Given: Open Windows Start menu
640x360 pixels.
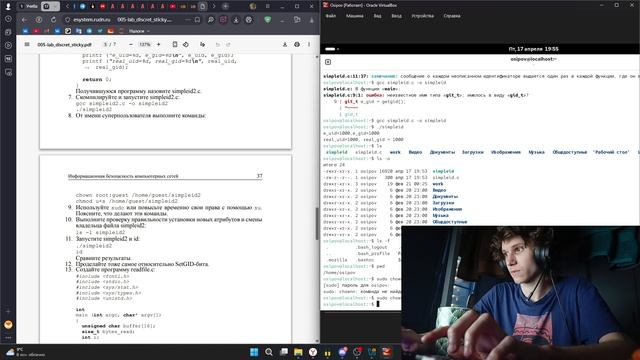Looking at the screenshot, I should (x=254, y=352).
